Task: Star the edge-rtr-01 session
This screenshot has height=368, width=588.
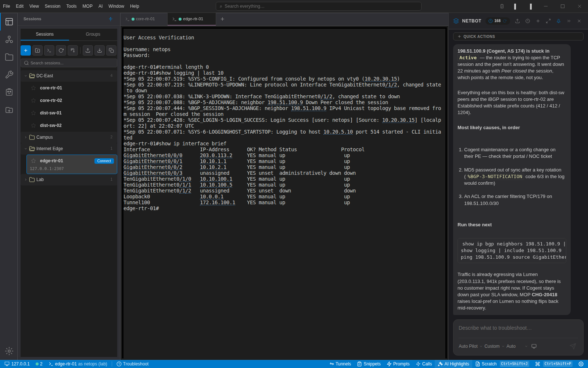Action: point(33,161)
